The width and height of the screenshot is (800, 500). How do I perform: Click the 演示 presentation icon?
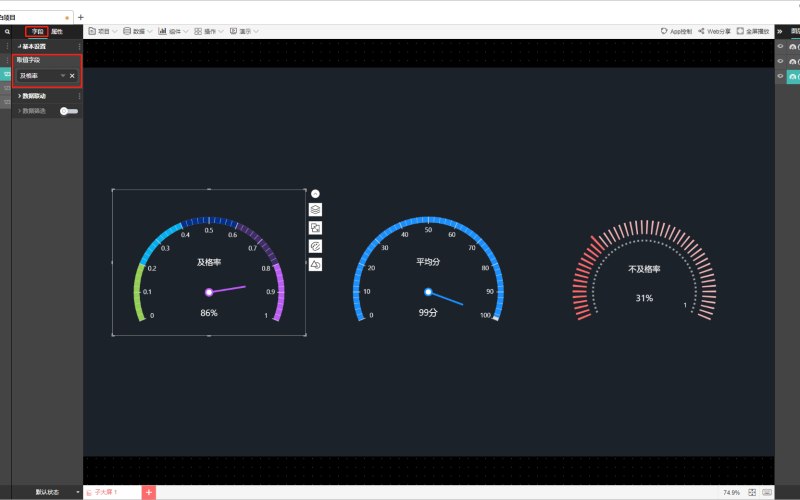[233, 31]
